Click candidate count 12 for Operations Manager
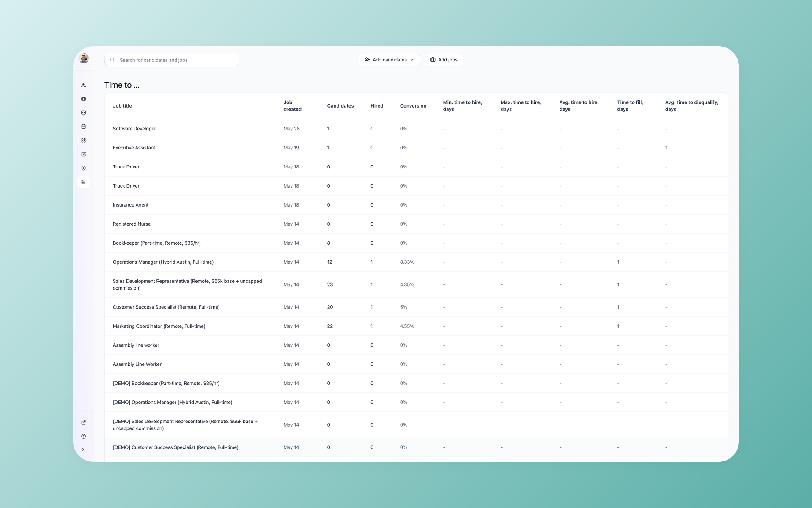This screenshot has height=508, width=812. (x=329, y=262)
